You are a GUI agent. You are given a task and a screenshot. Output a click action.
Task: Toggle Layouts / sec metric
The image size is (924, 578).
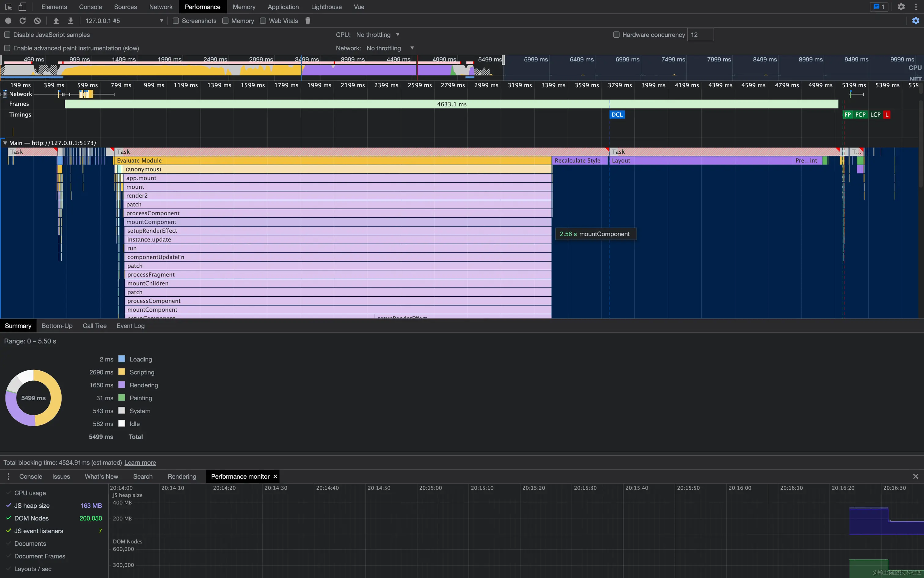click(x=8, y=569)
